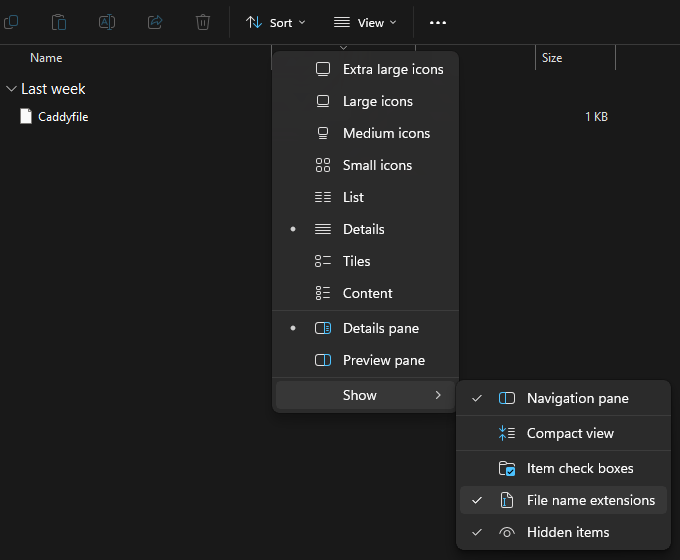
Task: Collapse the Last week group chevron
Action: pyautogui.click(x=11, y=89)
